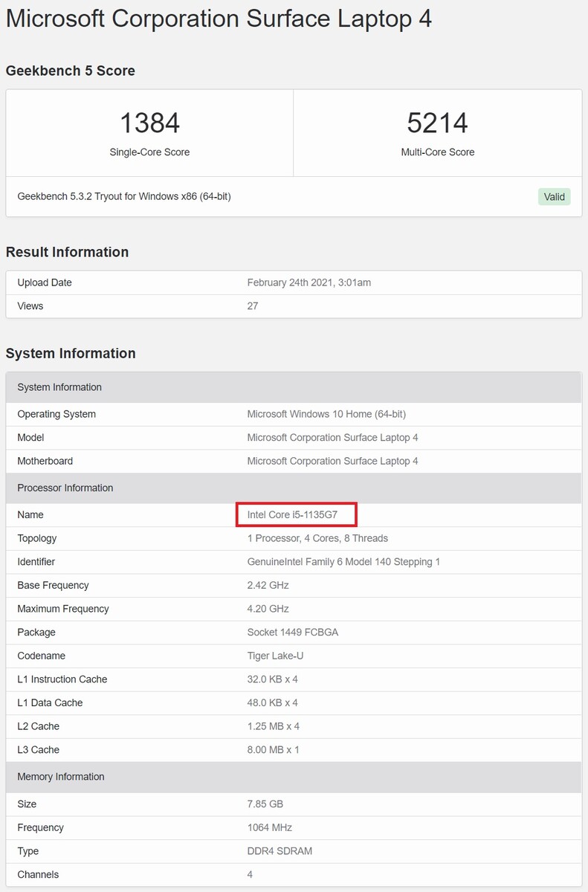
Task: Click the memory type DDR4 SDRAM value
Action: pyautogui.click(x=280, y=851)
